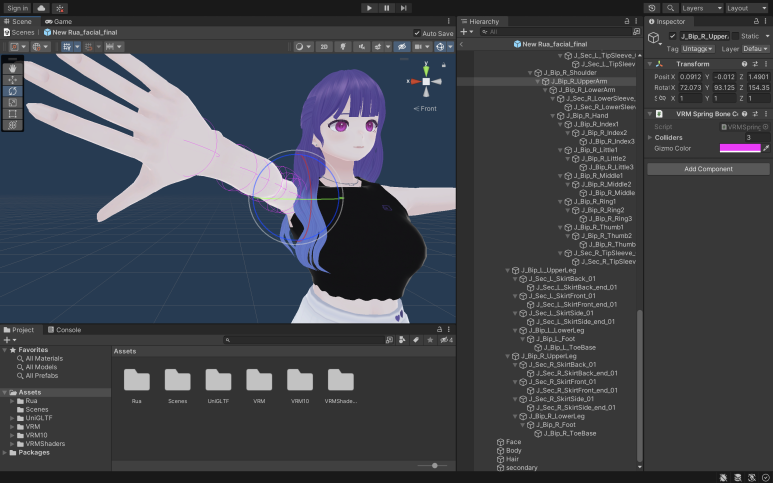This screenshot has width=773, height=483.
Task: Lock the Hierarchy panel
Action: click(x=627, y=21)
